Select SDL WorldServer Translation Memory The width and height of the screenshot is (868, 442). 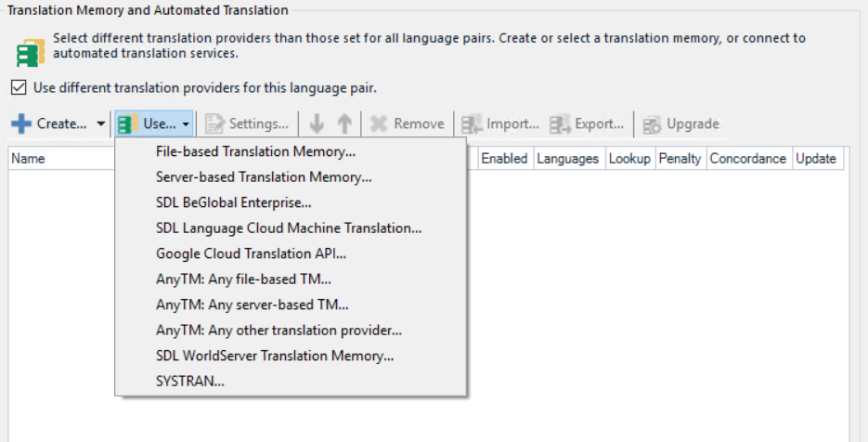(x=291, y=355)
